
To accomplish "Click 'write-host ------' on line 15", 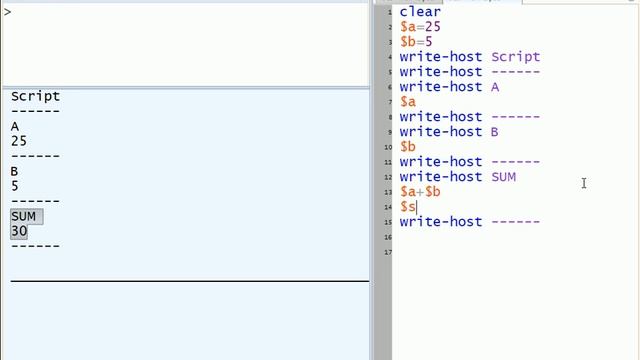I will click(470, 222).
